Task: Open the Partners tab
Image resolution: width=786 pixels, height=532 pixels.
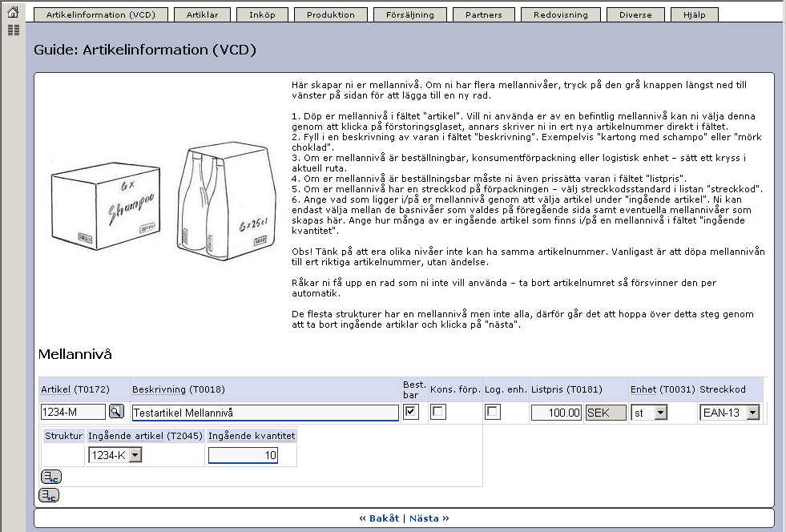Action: click(x=484, y=14)
